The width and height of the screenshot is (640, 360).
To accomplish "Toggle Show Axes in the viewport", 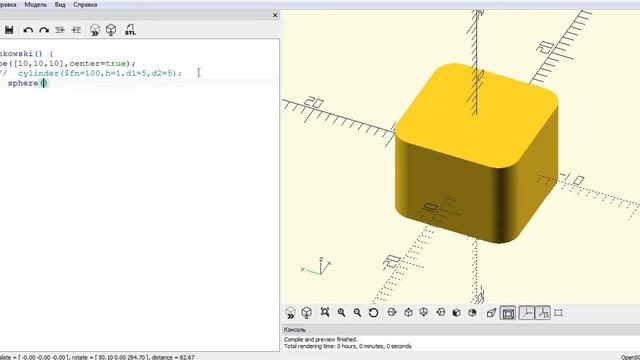I will click(x=527, y=313).
